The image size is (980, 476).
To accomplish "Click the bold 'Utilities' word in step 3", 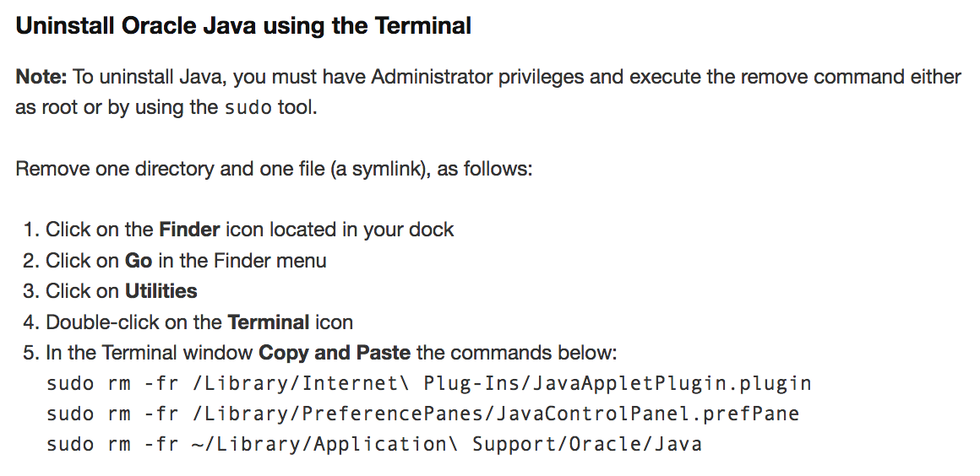I will 161,290.
